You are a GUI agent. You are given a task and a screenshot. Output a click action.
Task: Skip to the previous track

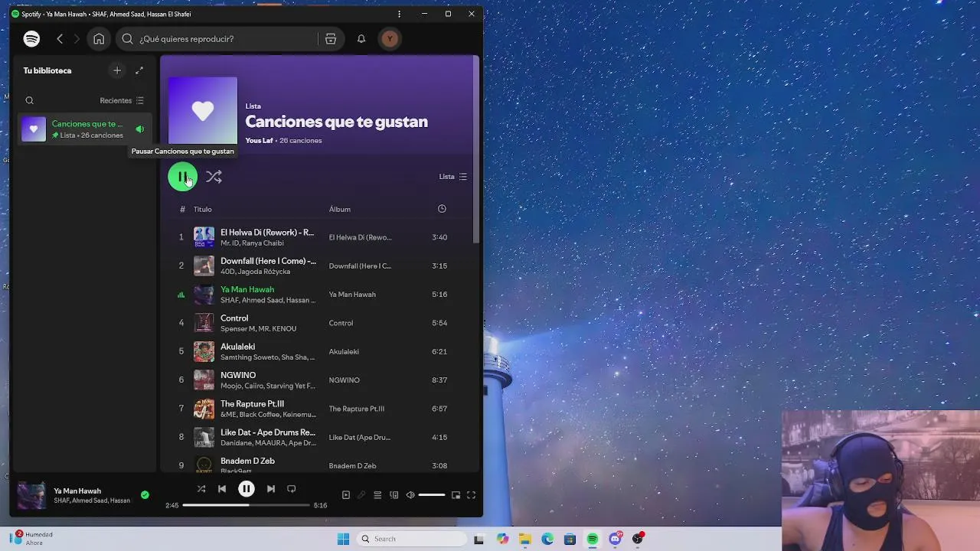222,489
